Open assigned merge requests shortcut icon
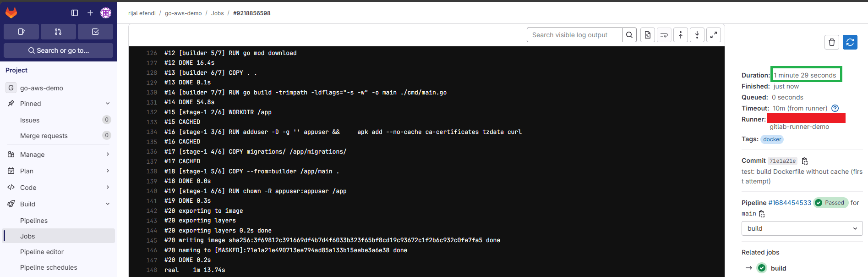Screen dimensions: 868x277 click(58, 32)
